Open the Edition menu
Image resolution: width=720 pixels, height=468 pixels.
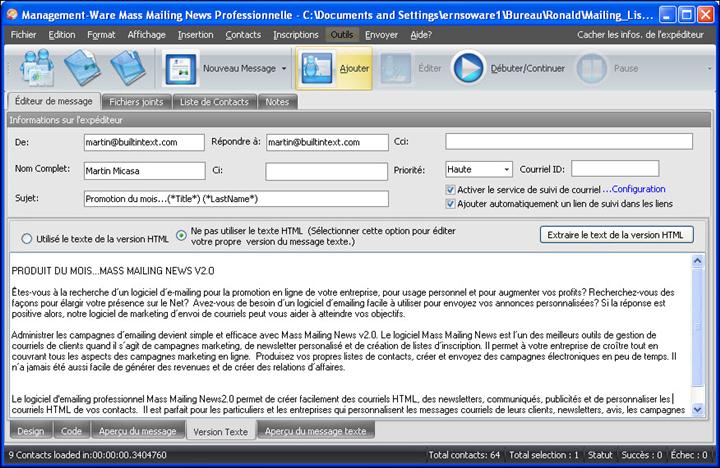[62, 34]
